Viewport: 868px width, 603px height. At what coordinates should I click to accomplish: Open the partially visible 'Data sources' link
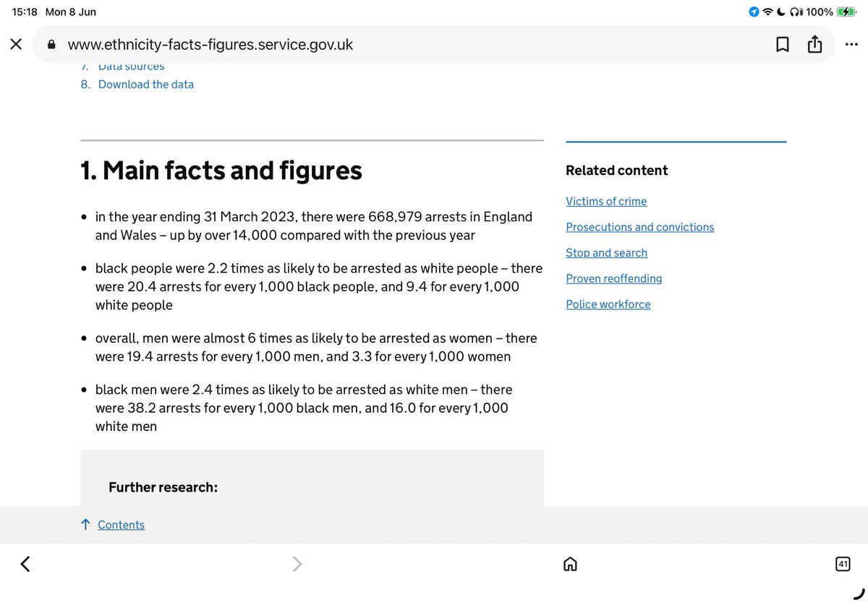(x=132, y=67)
